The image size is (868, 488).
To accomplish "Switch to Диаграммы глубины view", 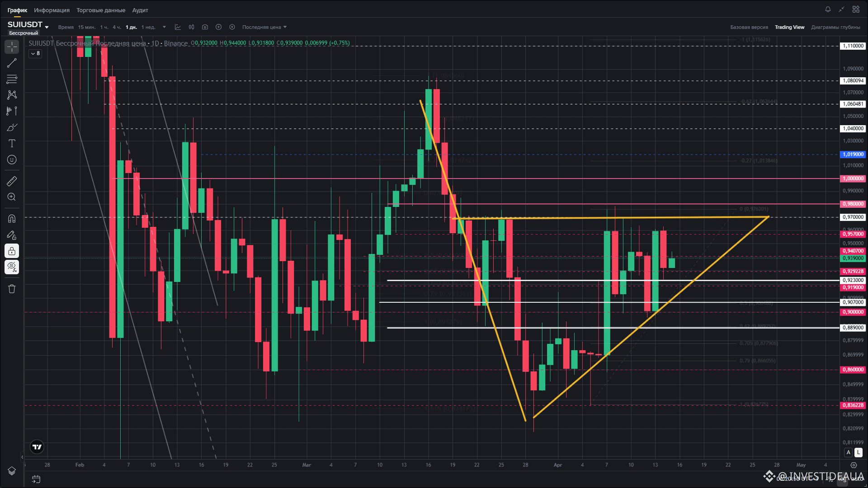I will (x=835, y=27).
